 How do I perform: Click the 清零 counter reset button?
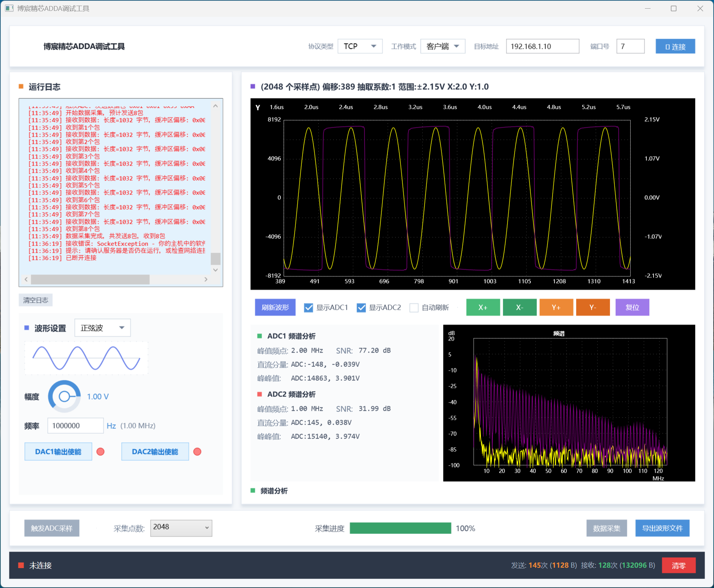click(x=679, y=565)
